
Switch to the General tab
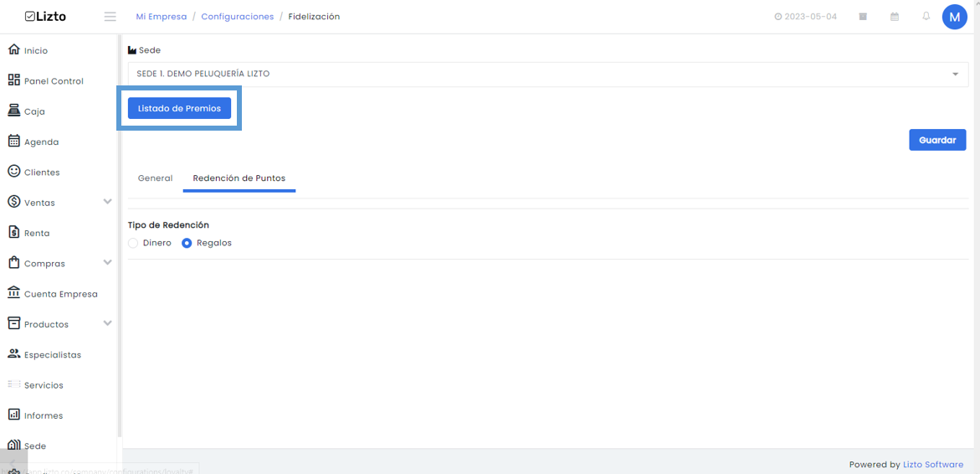(155, 178)
